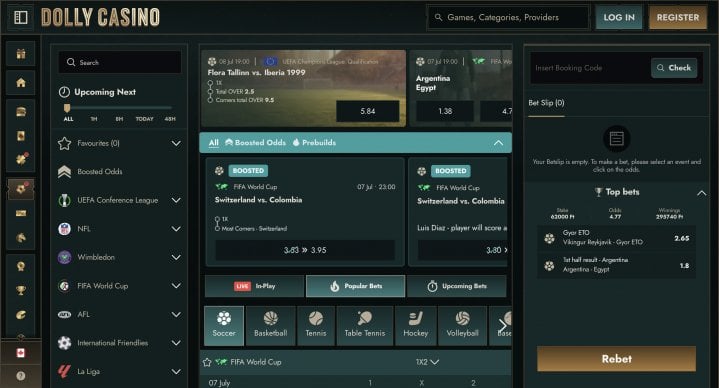
Task: Expand UEFA Conference League chevron
Action: coord(176,200)
